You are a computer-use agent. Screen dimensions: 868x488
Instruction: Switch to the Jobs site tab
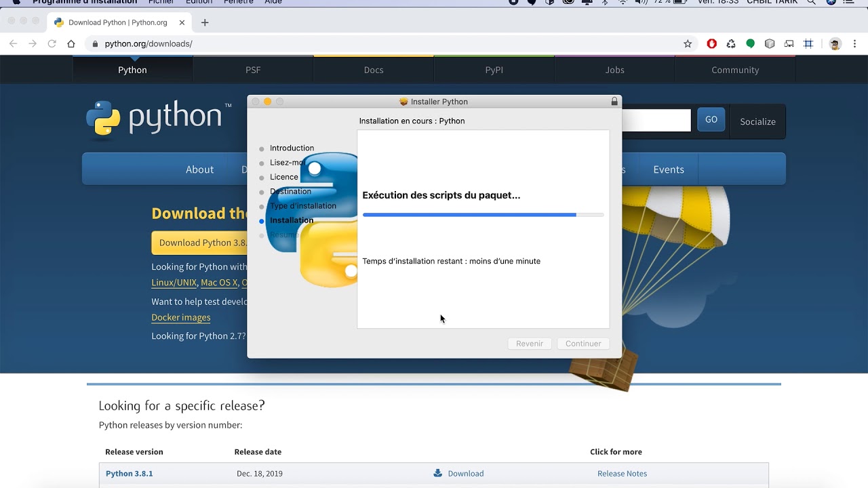[615, 70]
